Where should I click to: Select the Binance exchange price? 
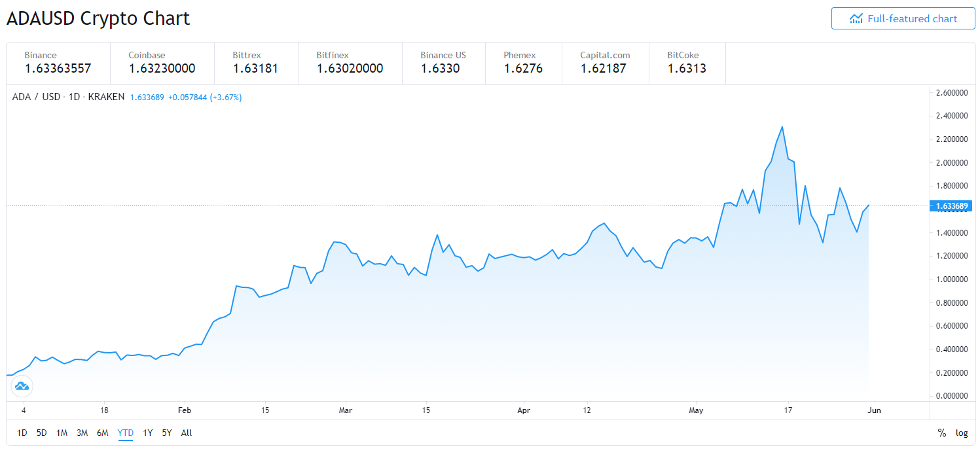tap(58, 63)
